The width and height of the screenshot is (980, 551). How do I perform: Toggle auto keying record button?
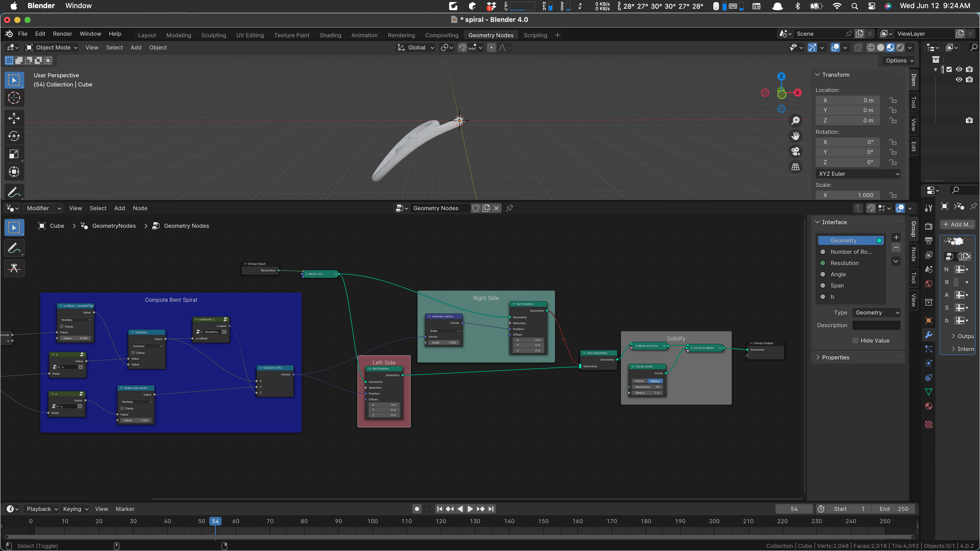[x=417, y=509]
